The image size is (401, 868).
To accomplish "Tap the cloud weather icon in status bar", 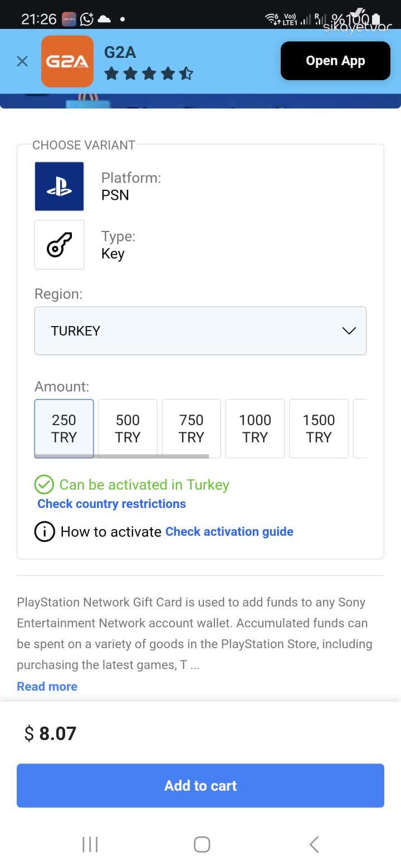I will click(105, 18).
